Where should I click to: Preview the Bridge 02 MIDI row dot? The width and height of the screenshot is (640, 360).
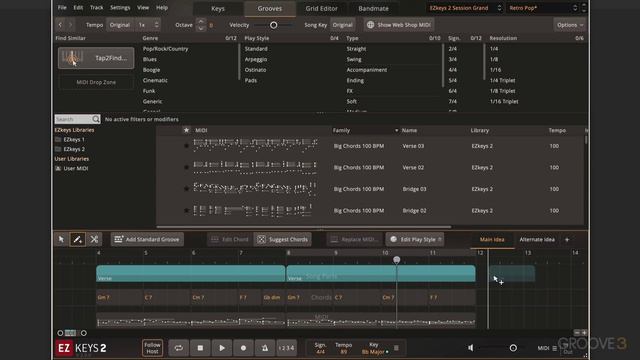pyautogui.click(x=187, y=211)
